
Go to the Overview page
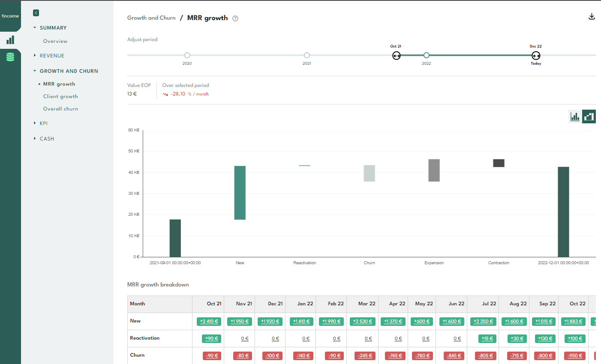click(55, 41)
